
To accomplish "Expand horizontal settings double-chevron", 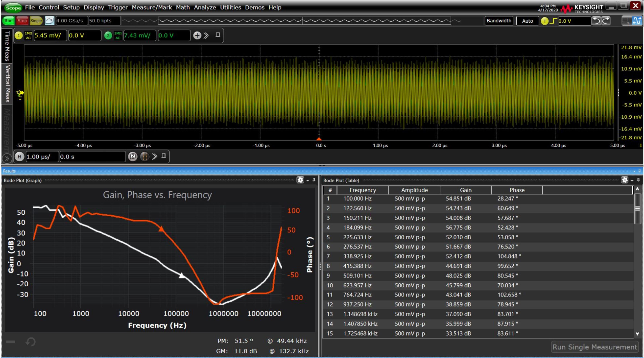I will tap(155, 157).
